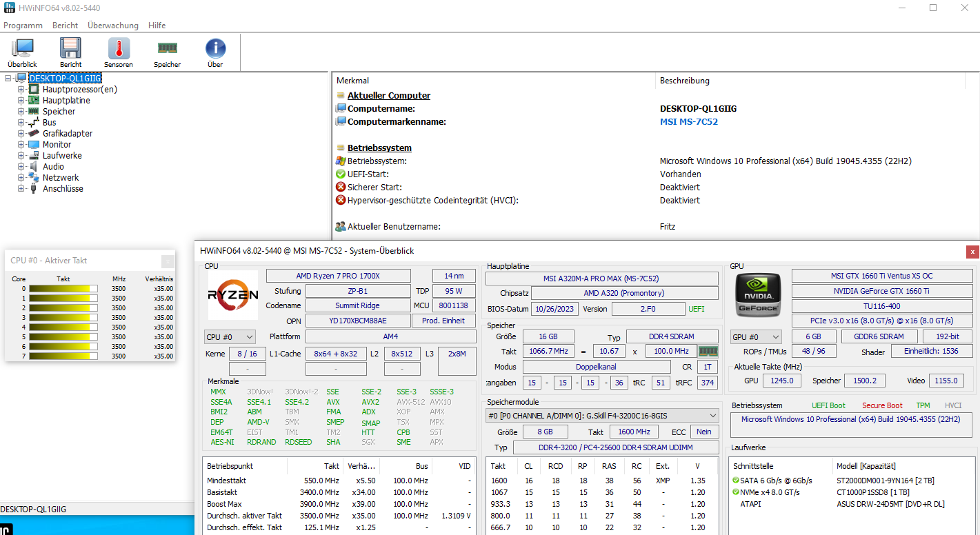Click the Audio speaker tree icon
The width and height of the screenshot is (980, 535).
(x=33, y=166)
